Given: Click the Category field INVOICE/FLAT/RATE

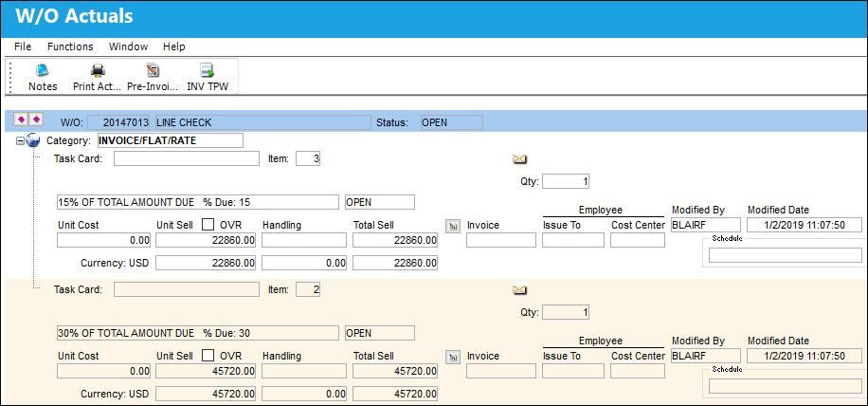Looking at the screenshot, I should pyautogui.click(x=170, y=140).
